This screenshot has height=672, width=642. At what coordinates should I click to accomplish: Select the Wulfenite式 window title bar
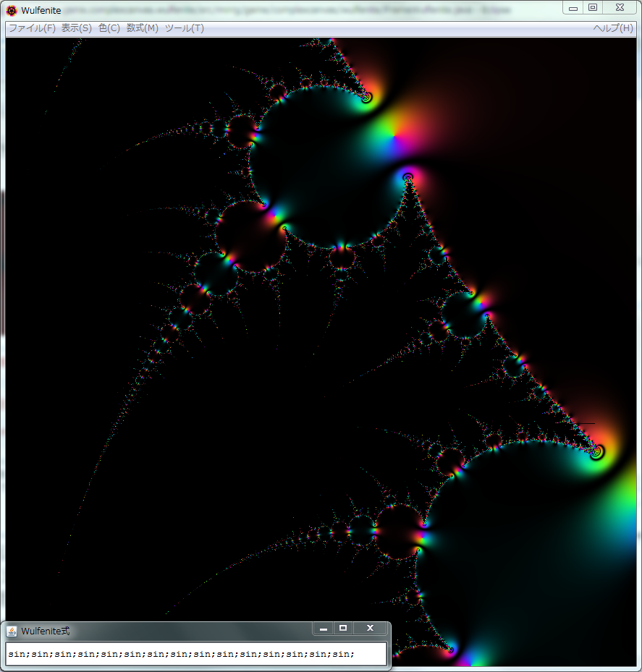click(x=181, y=631)
